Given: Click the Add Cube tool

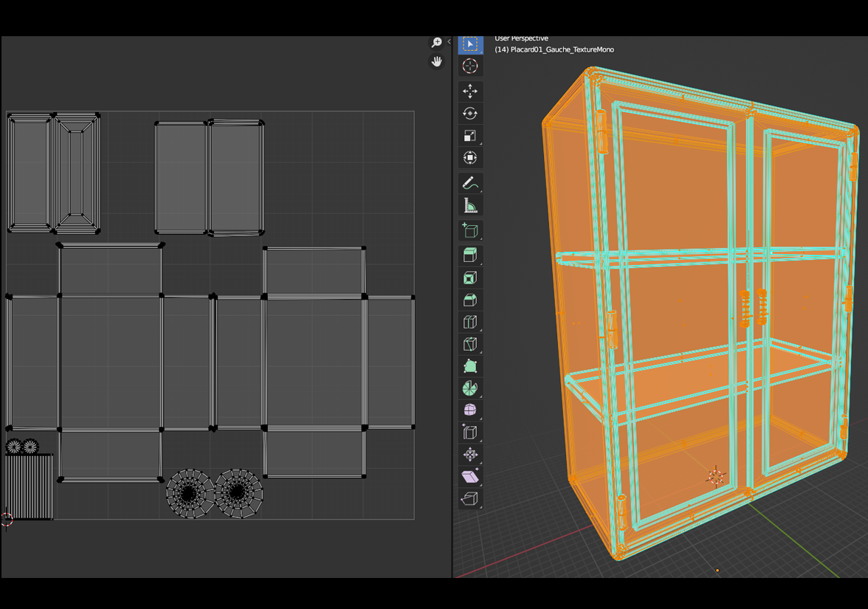Looking at the screenshot, I should tap(470, 230).
